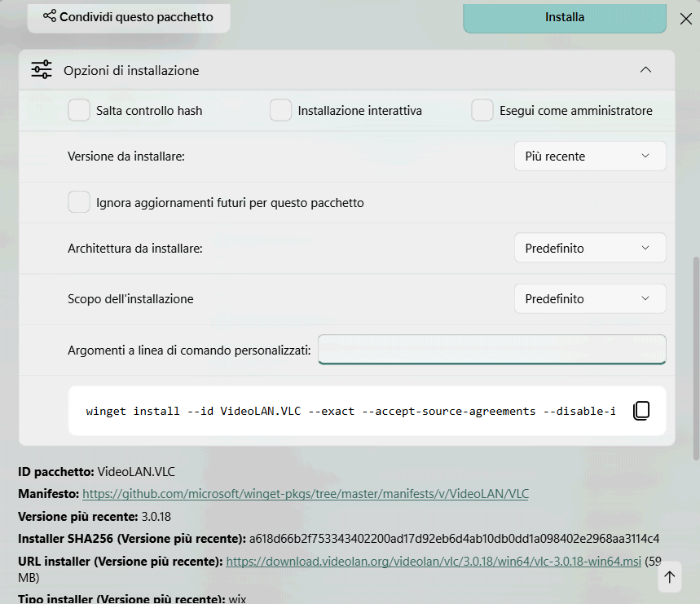Click the Installa button
The height and width of the screenshot is (604, 700).
564,17
